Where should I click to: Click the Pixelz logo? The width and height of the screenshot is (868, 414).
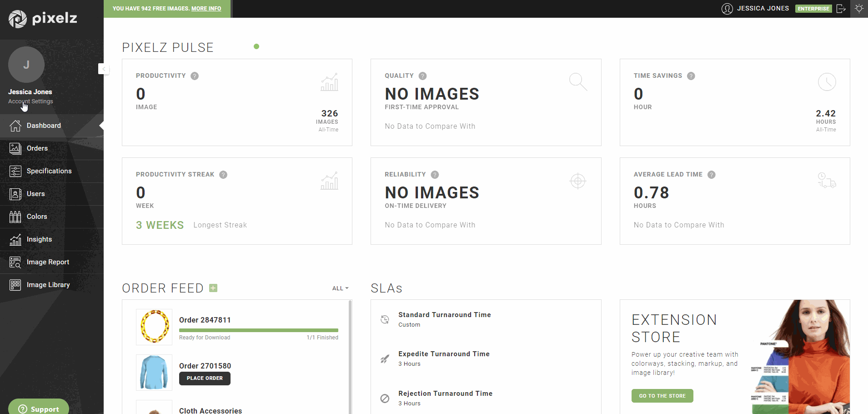43,19
